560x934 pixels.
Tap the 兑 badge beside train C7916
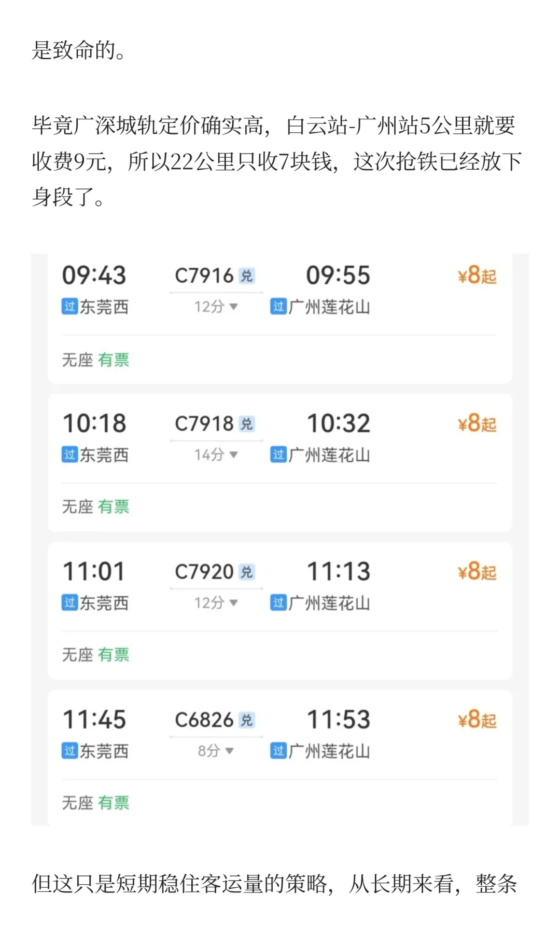[x=247, y=276]
